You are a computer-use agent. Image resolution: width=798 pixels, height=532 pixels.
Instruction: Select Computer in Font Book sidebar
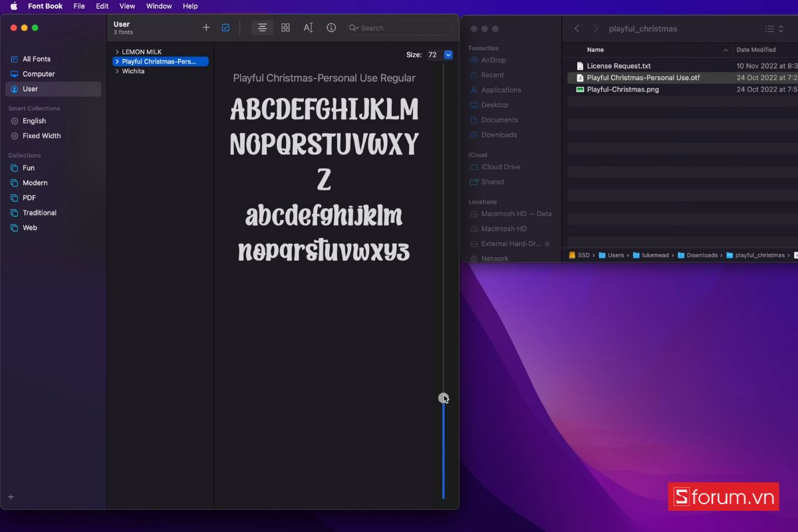tap(53, 74)
